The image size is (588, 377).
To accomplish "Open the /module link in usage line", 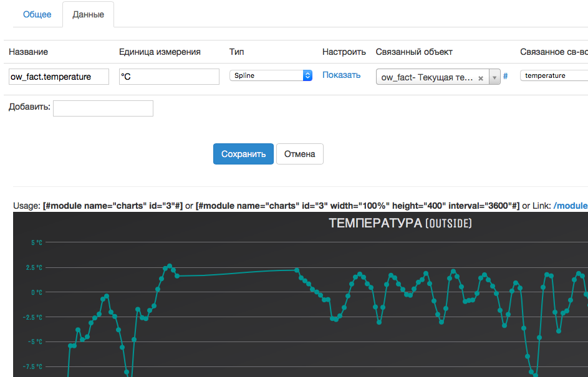I will coord(570,206).
